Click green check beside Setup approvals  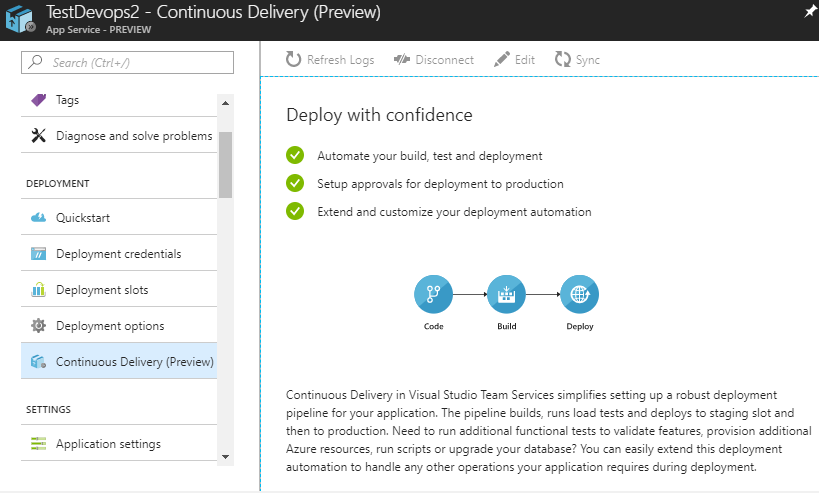295,183
